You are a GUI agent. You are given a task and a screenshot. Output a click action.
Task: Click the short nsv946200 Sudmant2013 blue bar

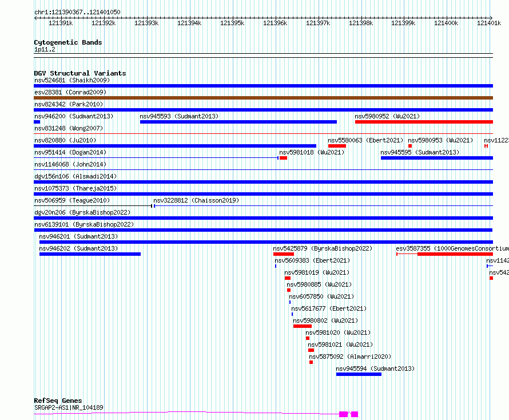(x=37, y=122)
